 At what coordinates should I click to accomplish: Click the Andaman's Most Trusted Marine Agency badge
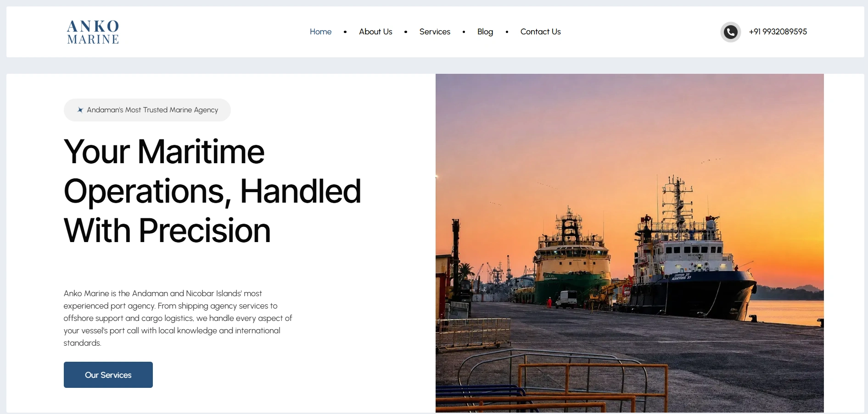click(x=147, y=110)
